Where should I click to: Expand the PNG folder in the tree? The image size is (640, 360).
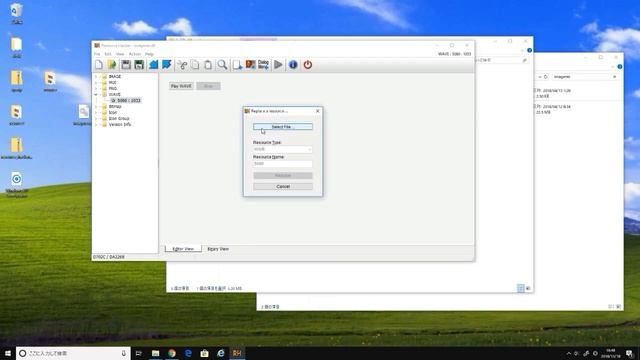click(x=96, y=88)
